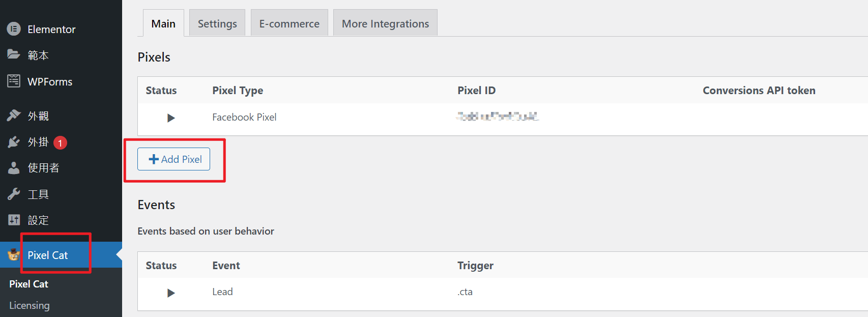Click the Pixel Cat mascot icon
This screenshot has width=868, height=317.
14,254
